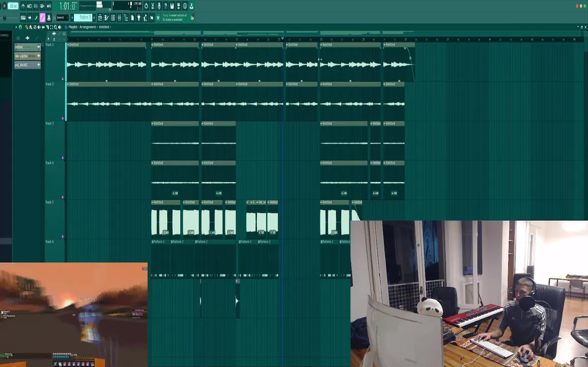Select the proj_block02 picker item

tap(28, 65)
